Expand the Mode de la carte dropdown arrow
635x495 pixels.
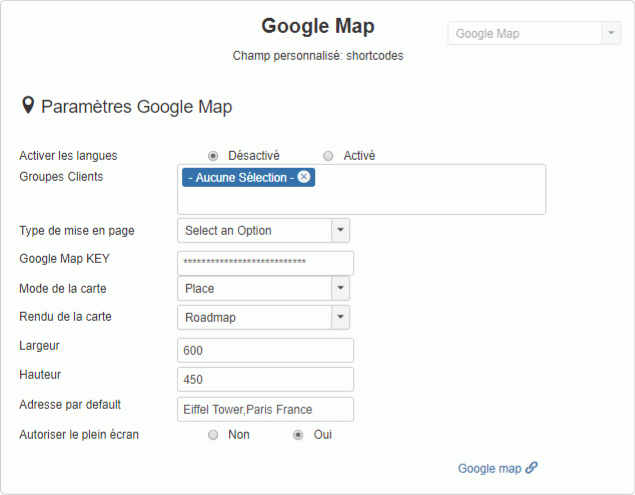340,289
